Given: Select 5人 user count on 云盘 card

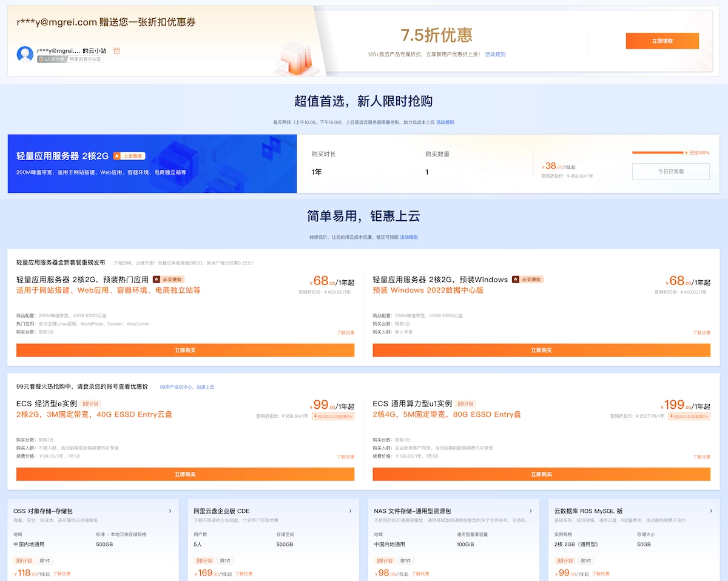Looking at the screenshot, I should [x=198, y=545].
